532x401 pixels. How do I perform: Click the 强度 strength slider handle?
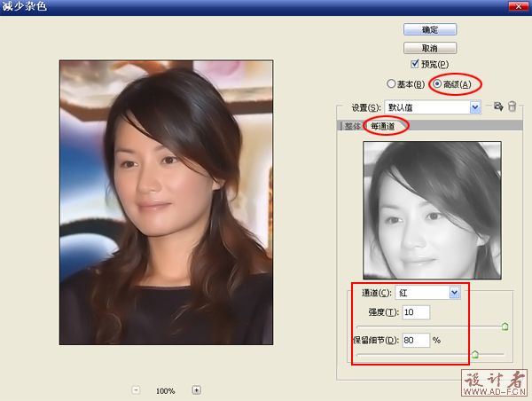coord(505,326)
